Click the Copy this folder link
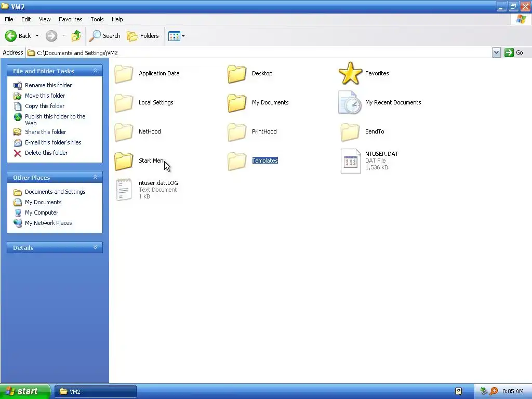Image resolution: width=532 pixels, height=399 pixels. 45,106
